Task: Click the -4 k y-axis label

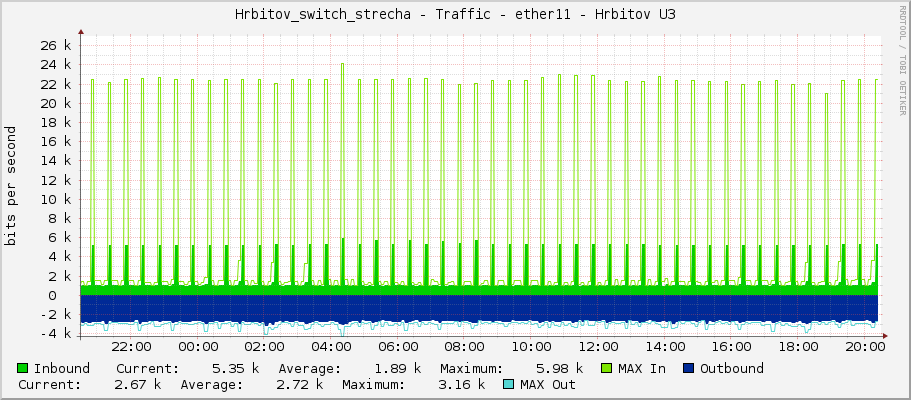Action: pyautogui.click(x=57, y=334)
